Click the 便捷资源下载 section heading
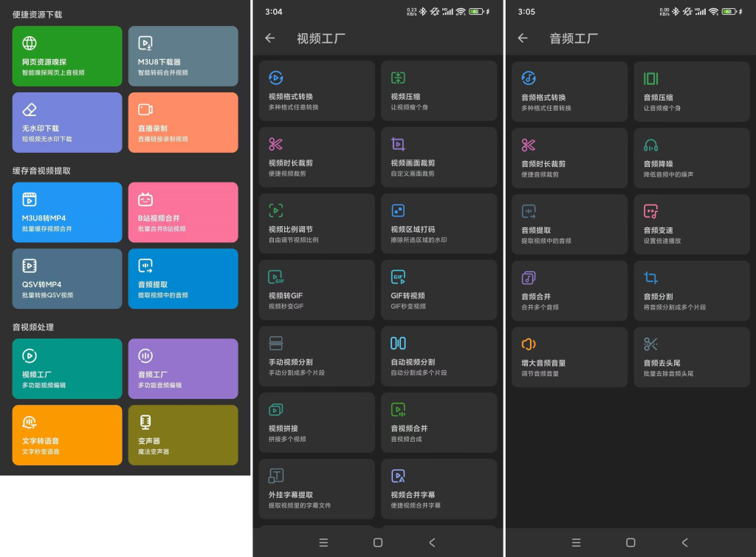Image resolution: width=756 pixels, height=557 pixels. (37, 15)
